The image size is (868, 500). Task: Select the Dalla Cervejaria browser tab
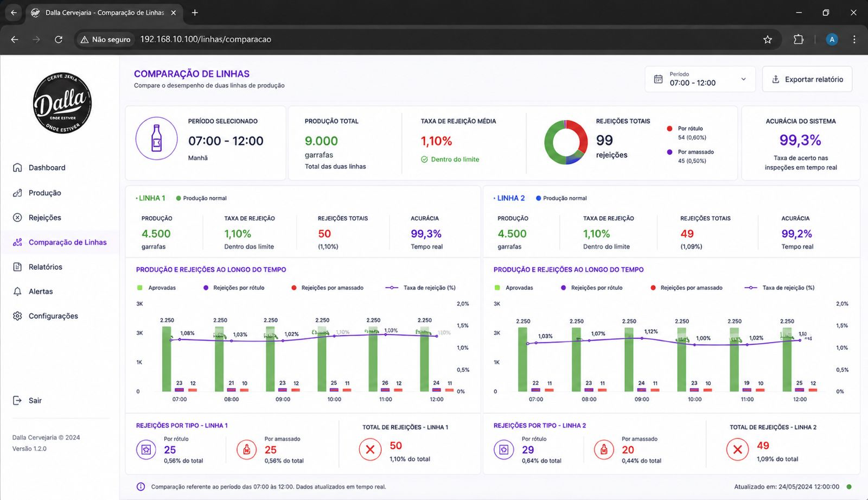pos(104,12)
